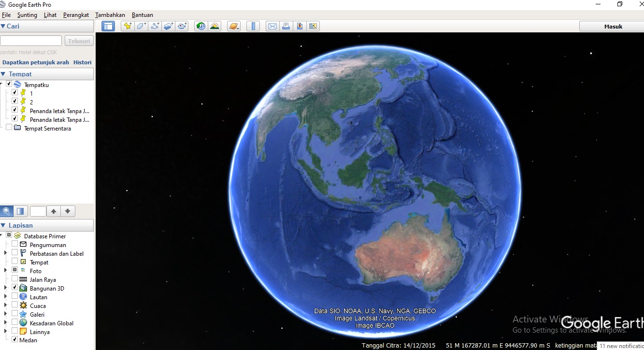Open the planet switcher dropdown in toolbar

click(234, 26)
